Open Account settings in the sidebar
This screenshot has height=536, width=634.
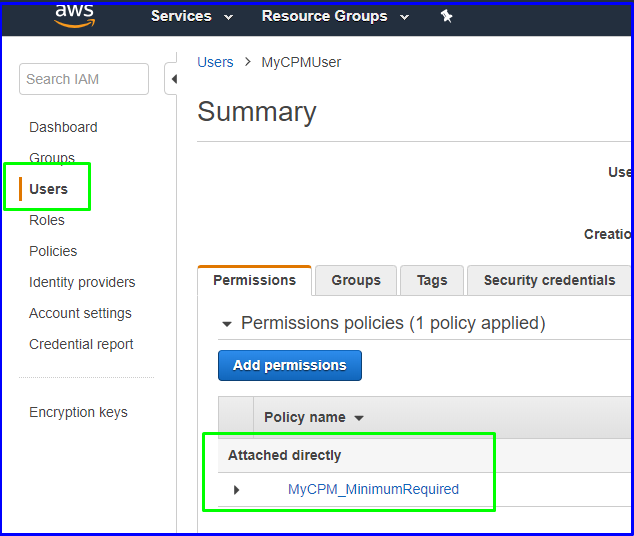coord(80,313)
